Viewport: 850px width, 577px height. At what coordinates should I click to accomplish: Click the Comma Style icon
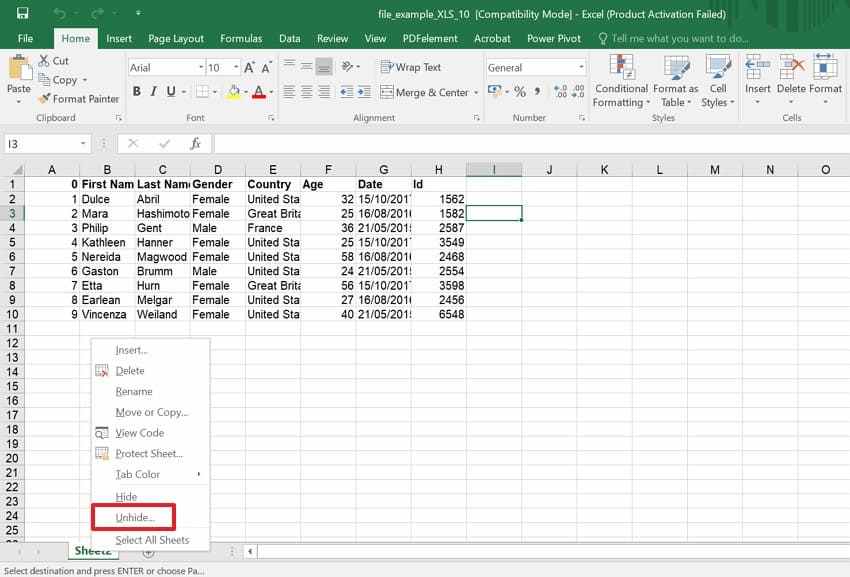(537, 92)
